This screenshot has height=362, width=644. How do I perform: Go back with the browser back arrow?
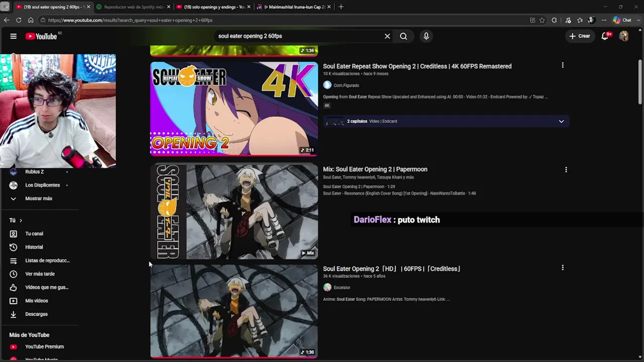pyautogui.click(x=7, y=20)
